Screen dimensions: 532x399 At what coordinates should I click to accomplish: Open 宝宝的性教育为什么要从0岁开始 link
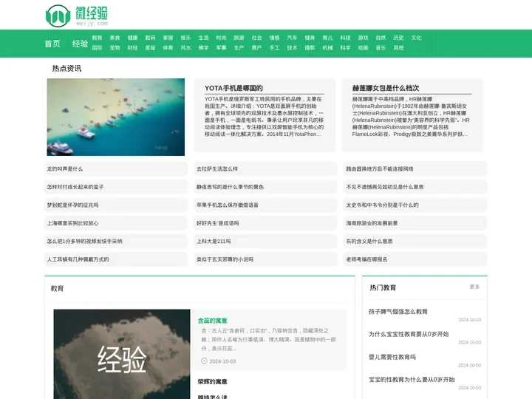click(412, 379)
